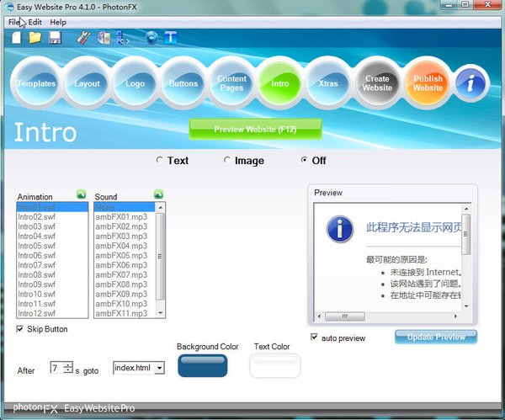The height and width of the screenshot is (420, 505).
Task: Open project with the yellow folder icon
Action: pyautogui.click(x=35, y=38)
